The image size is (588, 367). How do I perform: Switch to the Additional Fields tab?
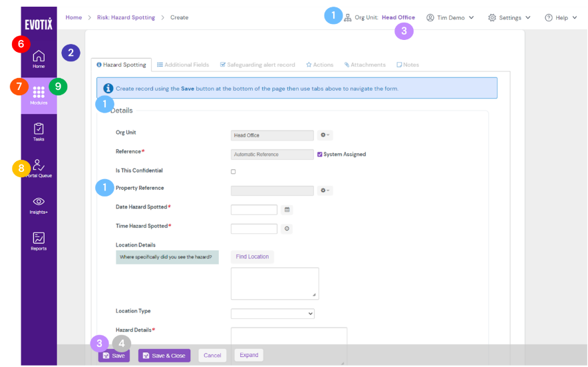183,65
